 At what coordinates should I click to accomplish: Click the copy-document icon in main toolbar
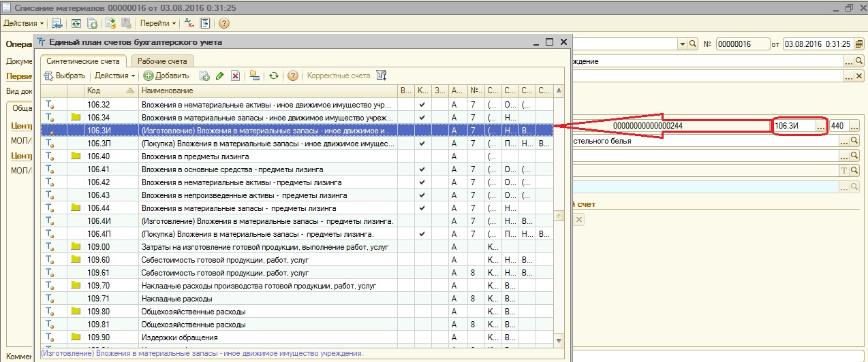(92, 23)
